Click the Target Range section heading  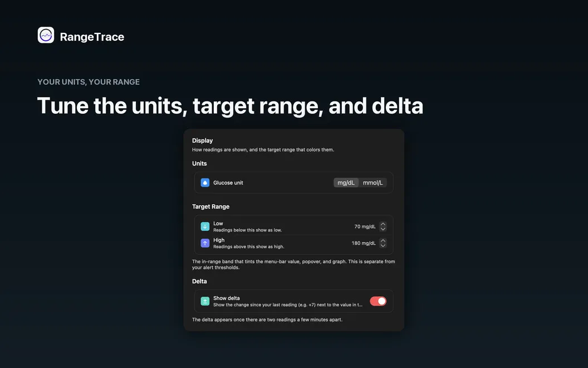pos(210,206)
